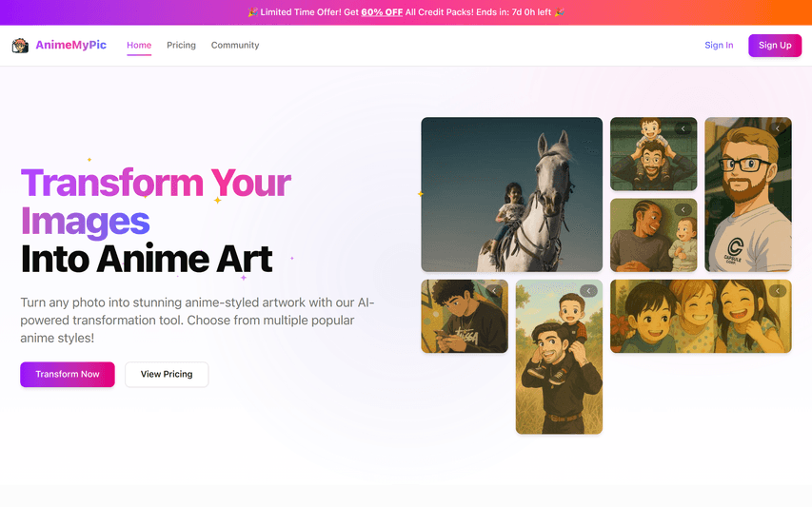Open the Home nav tab
This screenshot has width=812, height=507.
pyautogui.click(x=139, y=45)
